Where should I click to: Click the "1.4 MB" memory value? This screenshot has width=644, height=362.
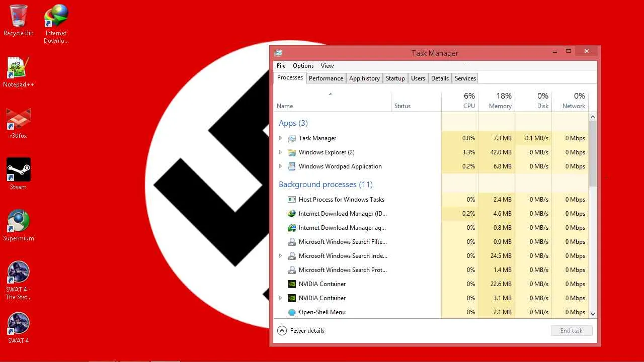click(503, 270)
